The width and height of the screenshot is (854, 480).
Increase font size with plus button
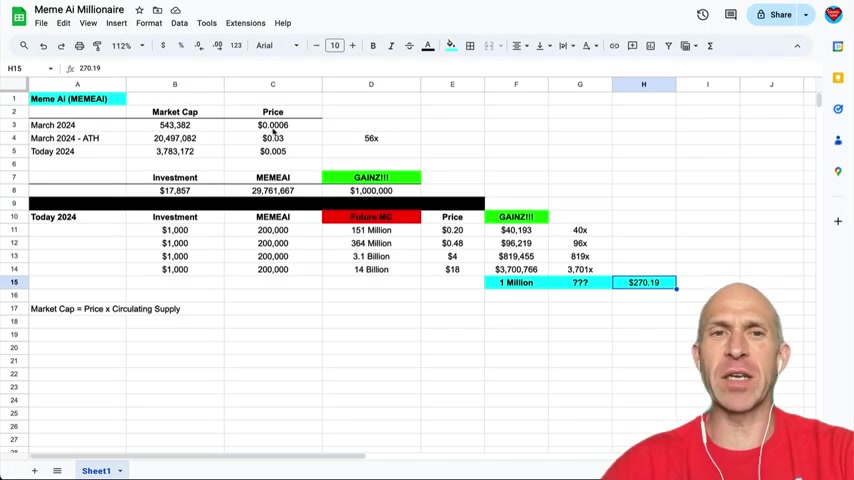tap(353, 46)
